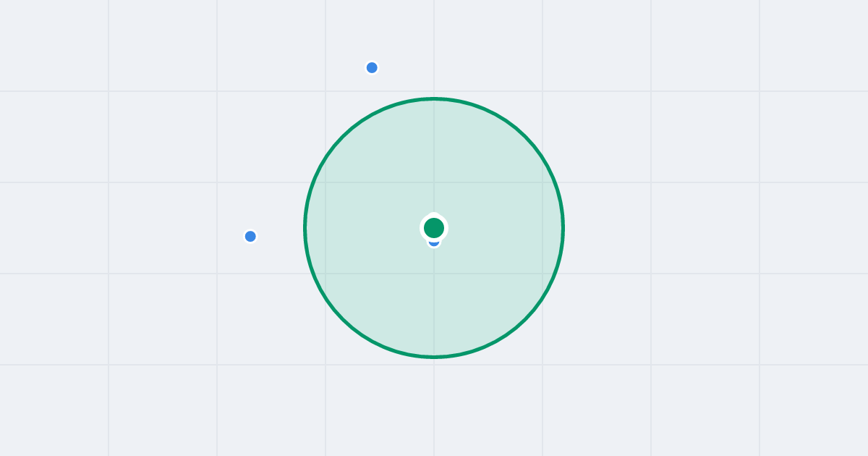
Task: Click the blue dot above the green circle
Action: click(372, 67)
